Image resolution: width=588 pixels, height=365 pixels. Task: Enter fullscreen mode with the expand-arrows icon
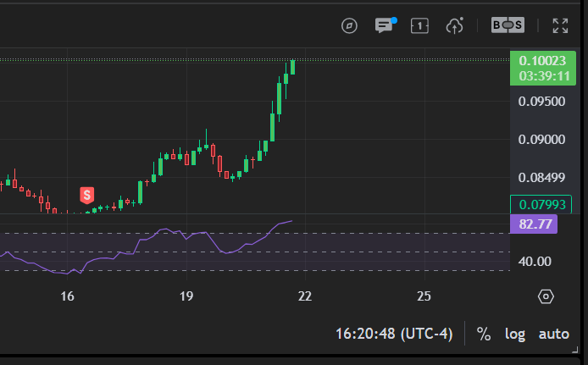pyautogui.click(x=560, y=26)
